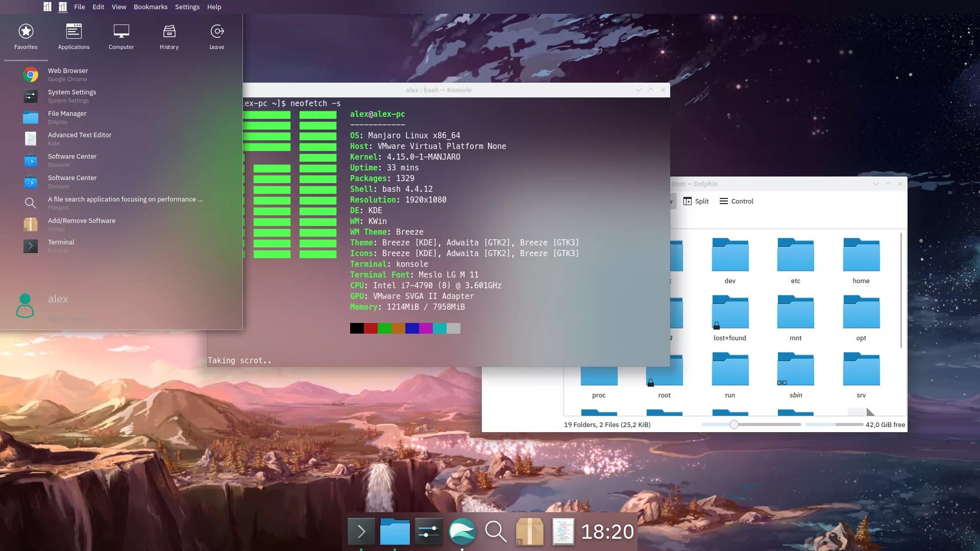Click the Type to search field
This screenshot has width=980, height=551.
click(x=71, y=319)
